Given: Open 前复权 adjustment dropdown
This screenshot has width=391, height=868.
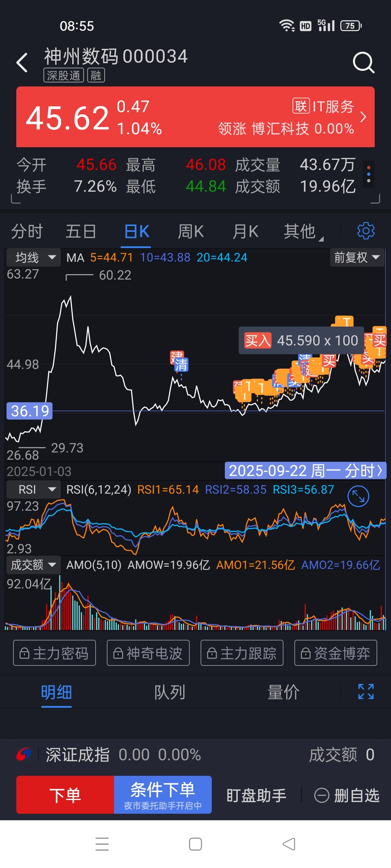Looking at the screenshot, I should (x=357, y=257).
